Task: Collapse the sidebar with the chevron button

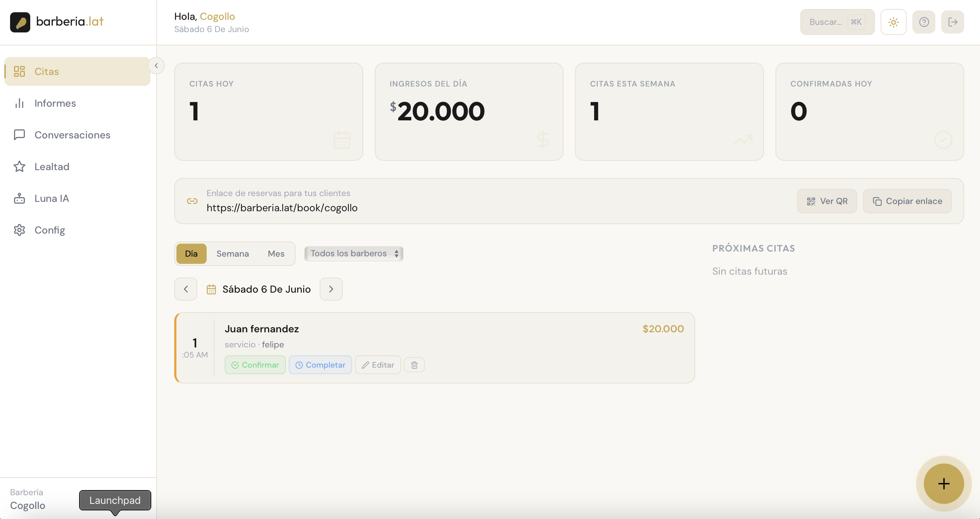Action: pyautogui.click(x=156, y=66)
